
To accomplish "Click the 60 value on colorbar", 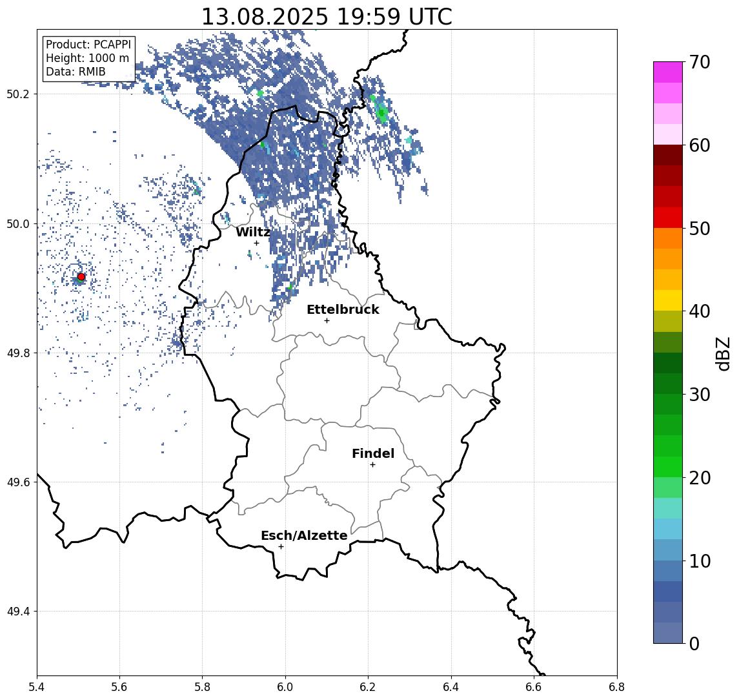I will 699,145.
